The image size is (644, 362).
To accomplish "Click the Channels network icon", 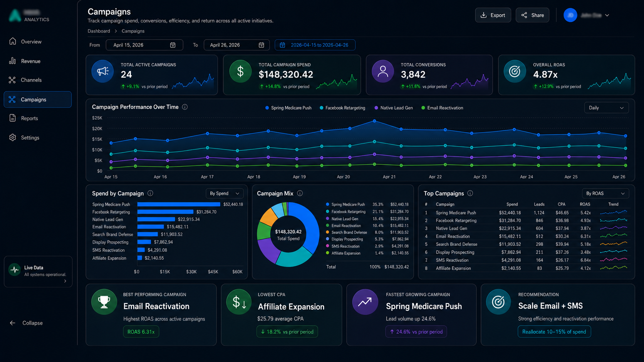I will (12, 80).
